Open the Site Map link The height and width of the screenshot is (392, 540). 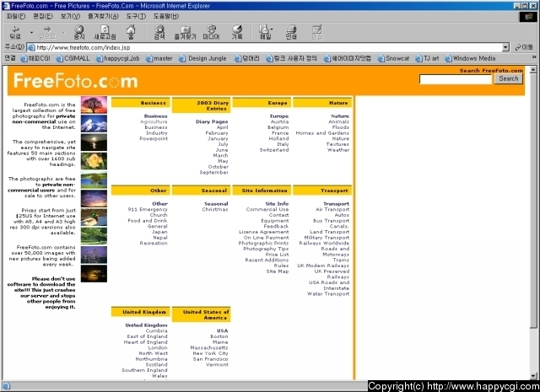click(278, 271)
